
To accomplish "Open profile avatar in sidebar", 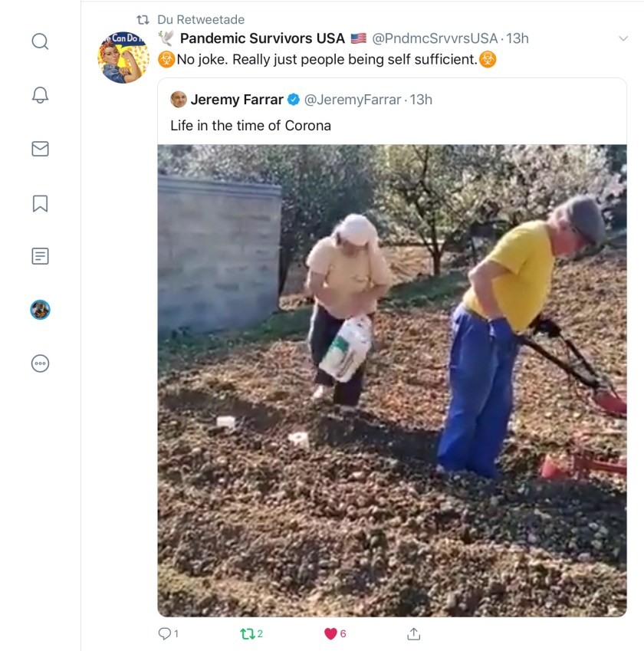I will coord(40,310).
